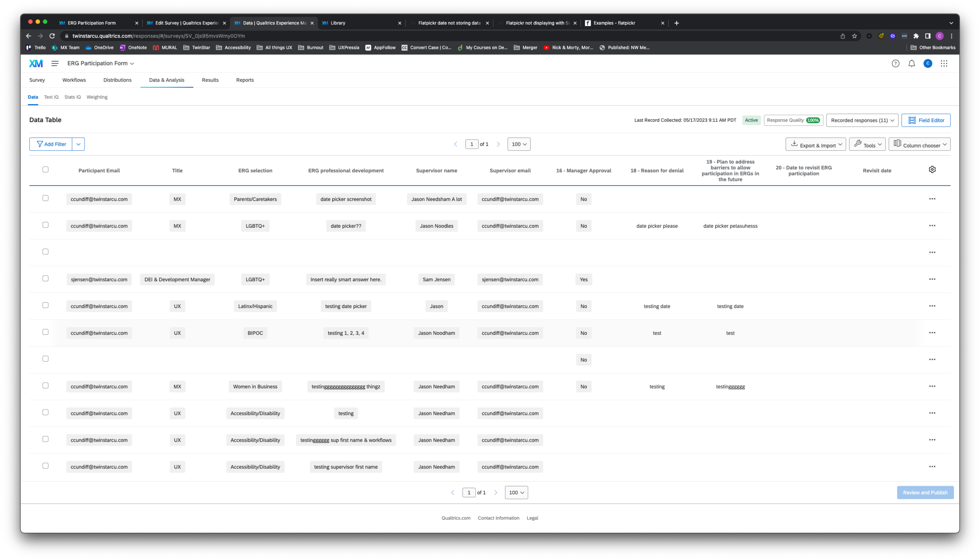Open the Export & Import dropdown
This screenshot has height=560, width=980.
point(815,144)
